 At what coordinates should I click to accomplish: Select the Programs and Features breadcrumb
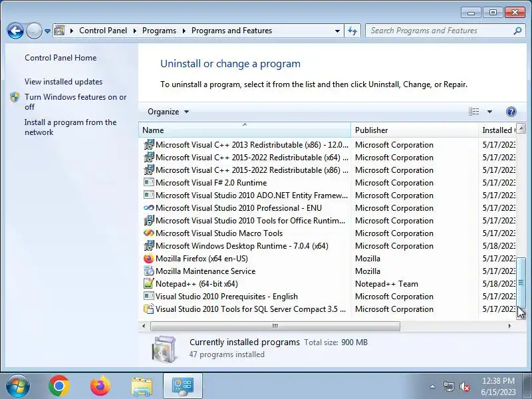(x=231, y=31)
